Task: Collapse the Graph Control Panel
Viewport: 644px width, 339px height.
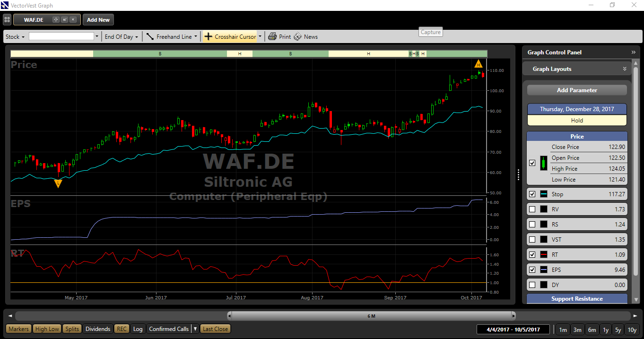Action: 634,52
